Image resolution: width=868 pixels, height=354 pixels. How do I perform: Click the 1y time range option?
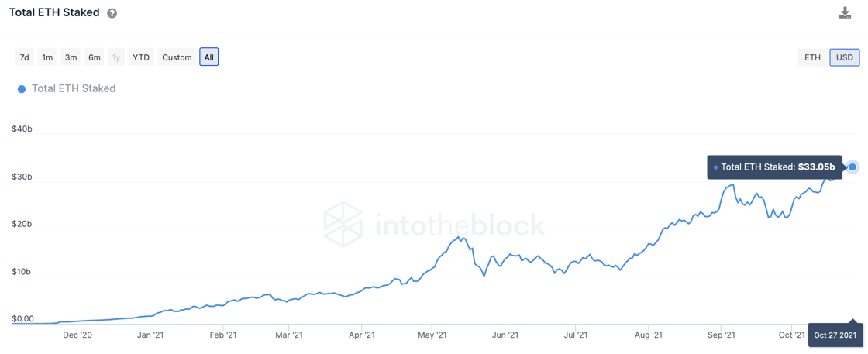click(116, 57)
